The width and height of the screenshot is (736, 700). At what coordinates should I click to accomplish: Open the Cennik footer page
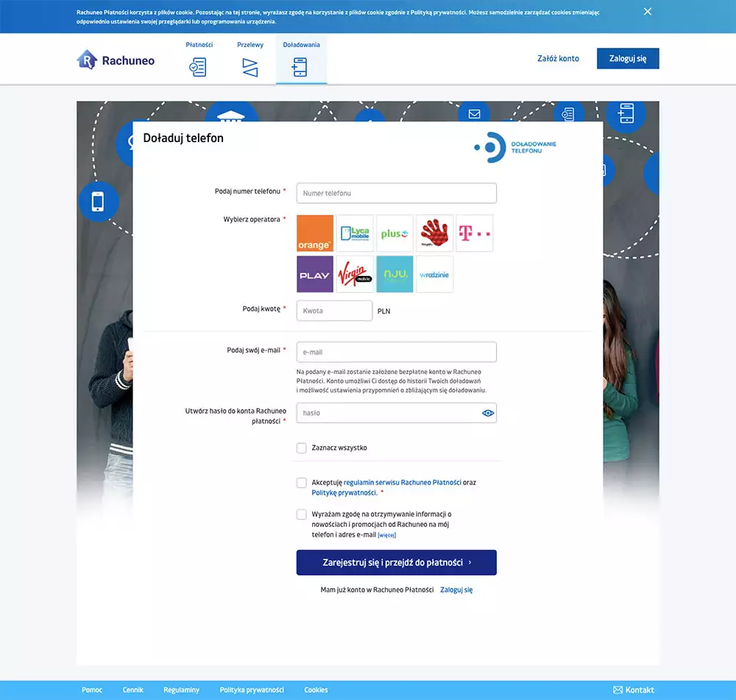click(x=132, y=690)
